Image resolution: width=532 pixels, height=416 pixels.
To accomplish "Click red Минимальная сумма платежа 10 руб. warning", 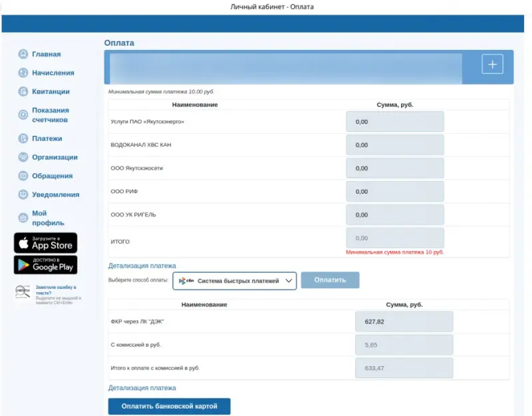I will click(395, 252).
